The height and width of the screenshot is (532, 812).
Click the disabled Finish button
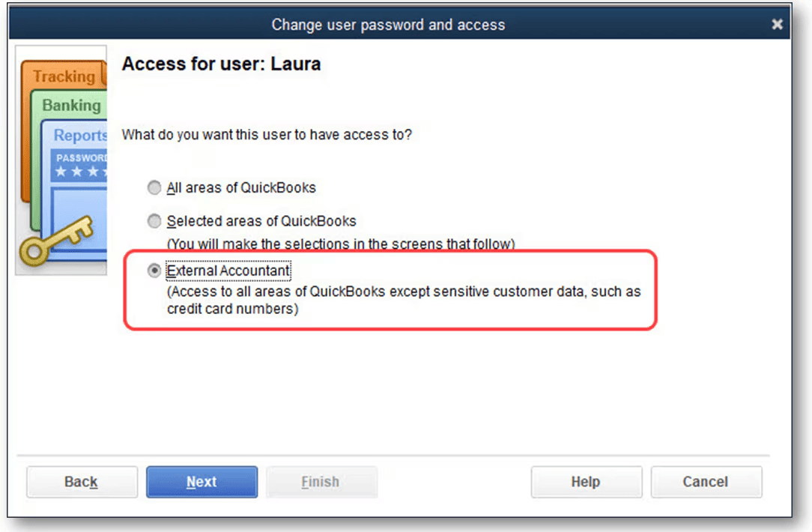(x=321, y=482)
